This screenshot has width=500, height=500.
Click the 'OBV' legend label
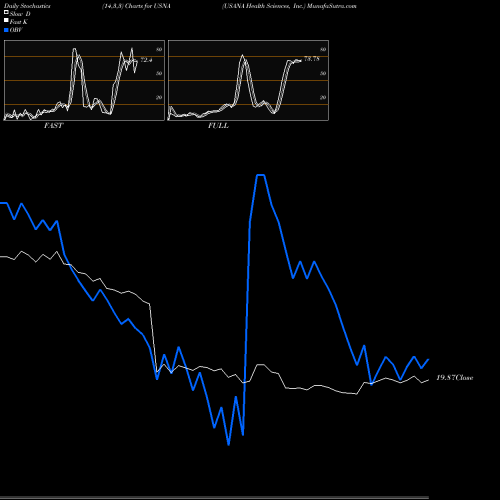point(16,30)
